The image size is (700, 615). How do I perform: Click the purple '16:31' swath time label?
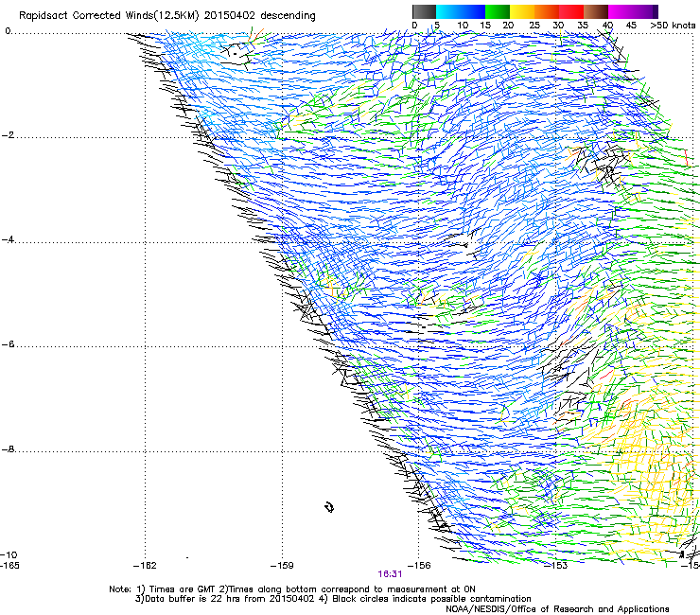pyautogui.click(x=390, y=574)
